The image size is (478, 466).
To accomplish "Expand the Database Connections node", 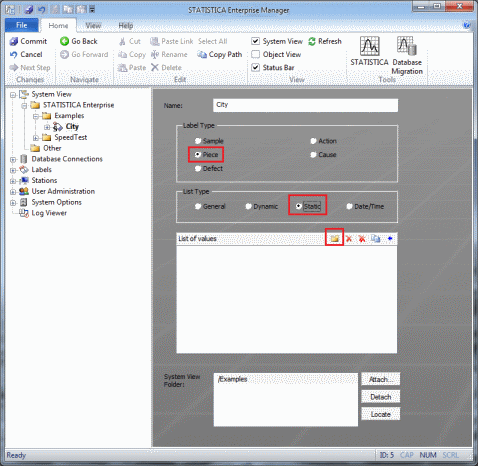I will (13, 160).
